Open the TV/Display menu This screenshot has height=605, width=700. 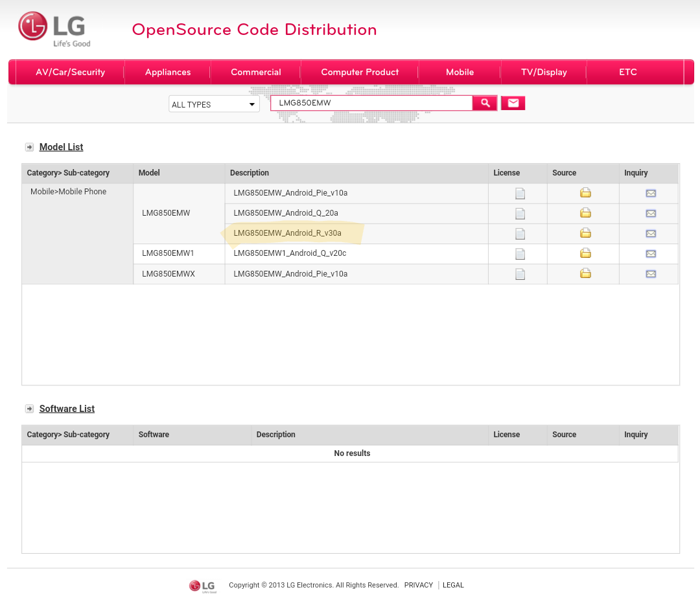pyautogui.click(x=544, y=73)
